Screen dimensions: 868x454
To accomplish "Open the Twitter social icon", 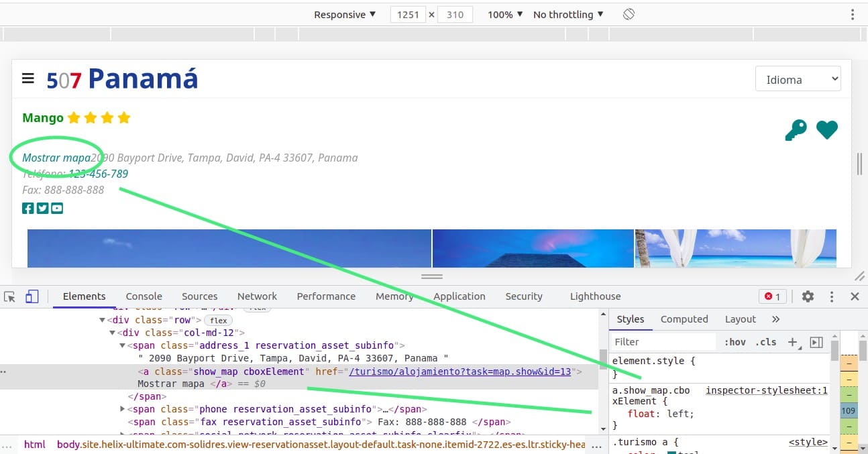I will click(42, 209).
